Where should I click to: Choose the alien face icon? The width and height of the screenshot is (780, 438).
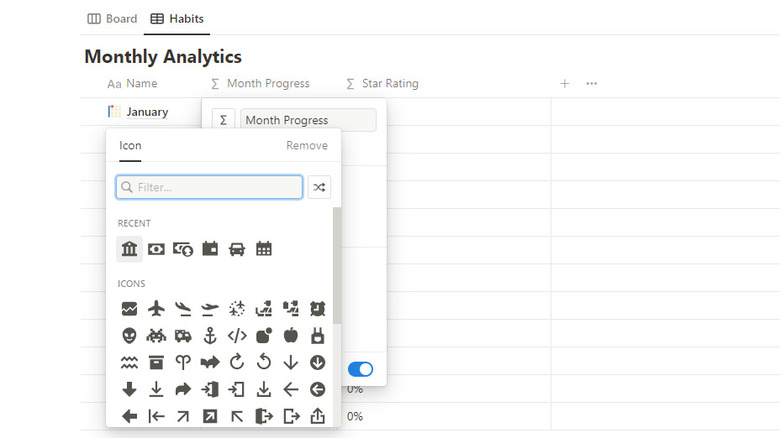(129, 335)
